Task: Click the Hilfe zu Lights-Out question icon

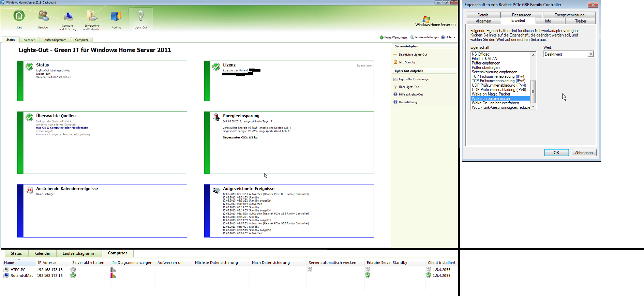Action: click(395, 94)
